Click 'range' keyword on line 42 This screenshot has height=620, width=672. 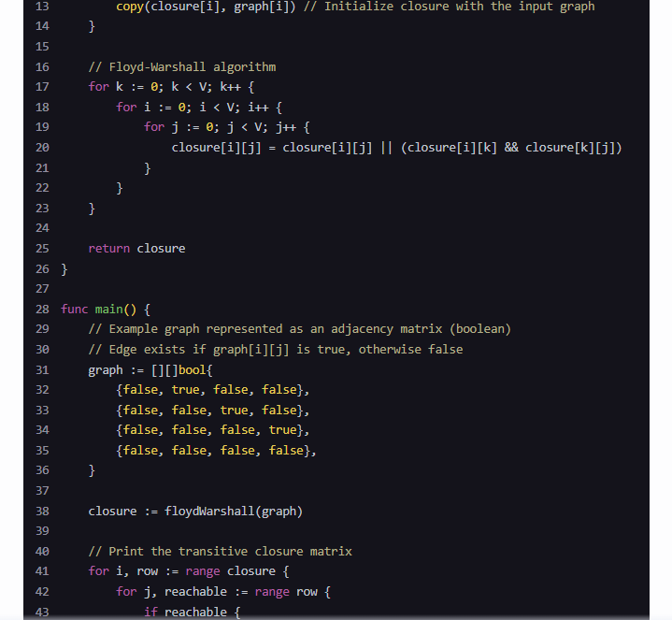click(x=272, y=592)
